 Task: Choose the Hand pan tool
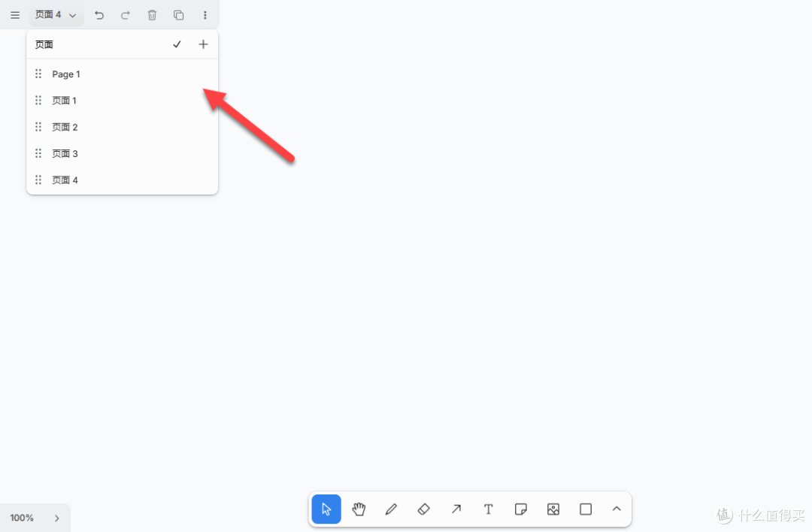click(x=359, y=509)
